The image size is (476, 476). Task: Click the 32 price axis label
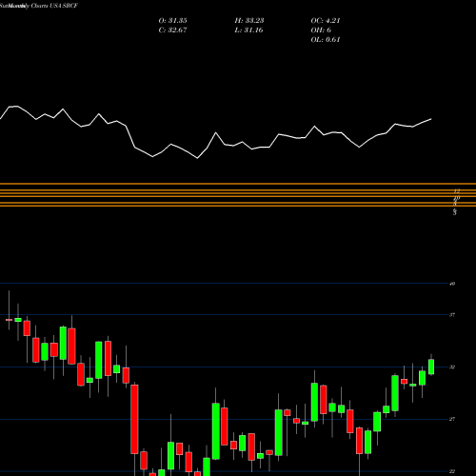(452, 367)
